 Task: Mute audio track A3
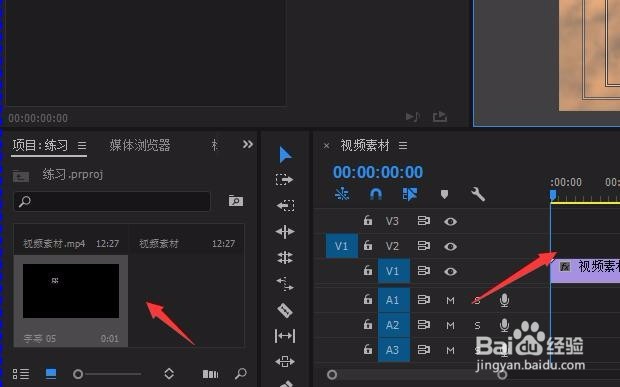click(x=450, y=351)
